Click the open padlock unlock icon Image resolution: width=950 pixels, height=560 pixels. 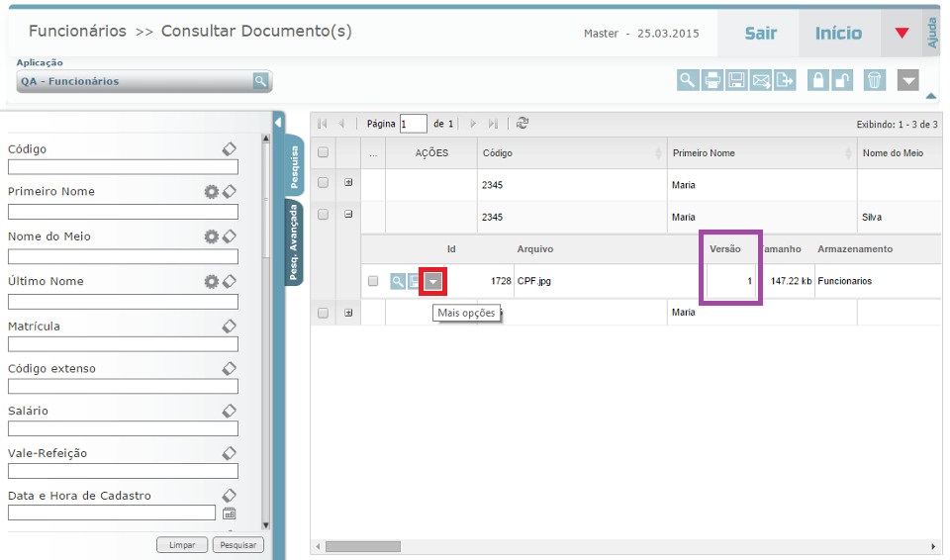pyautogui.click(x=842, y=81)
